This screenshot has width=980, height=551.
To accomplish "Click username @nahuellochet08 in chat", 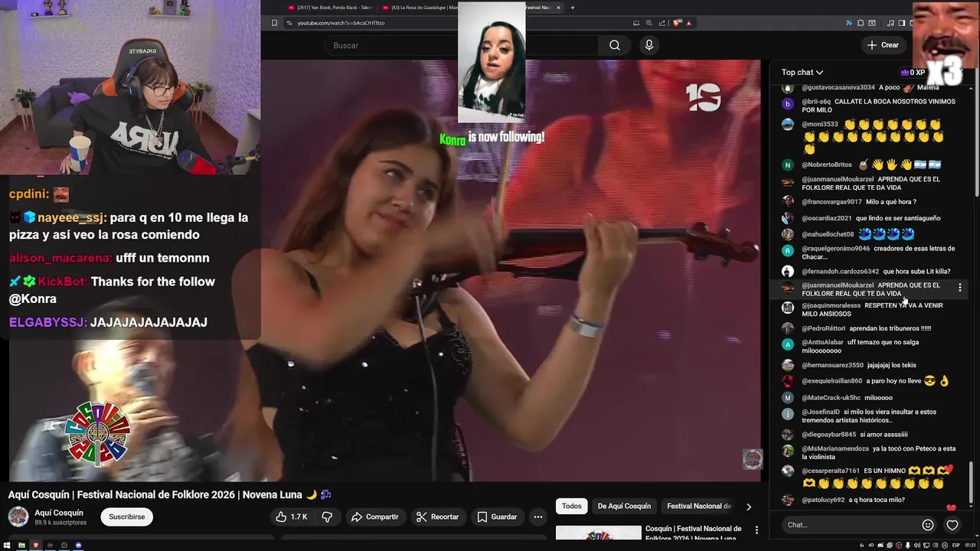I will pos(828,234).
